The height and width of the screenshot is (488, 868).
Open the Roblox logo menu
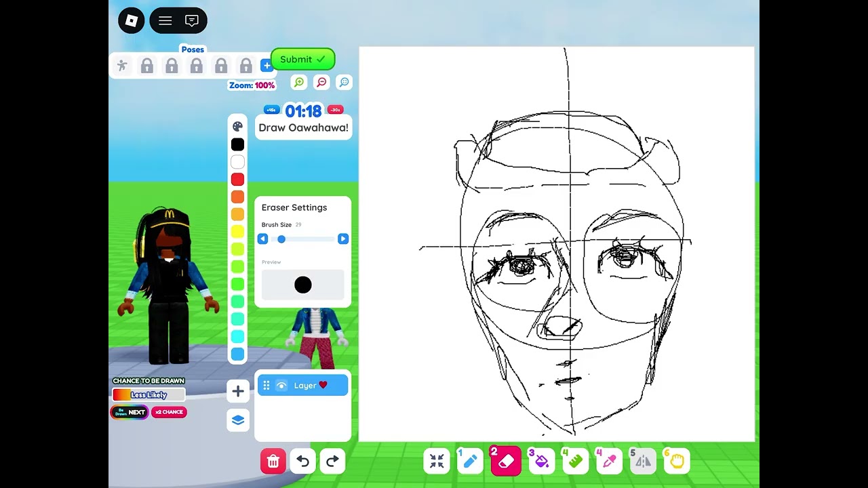tap(132, 20)
